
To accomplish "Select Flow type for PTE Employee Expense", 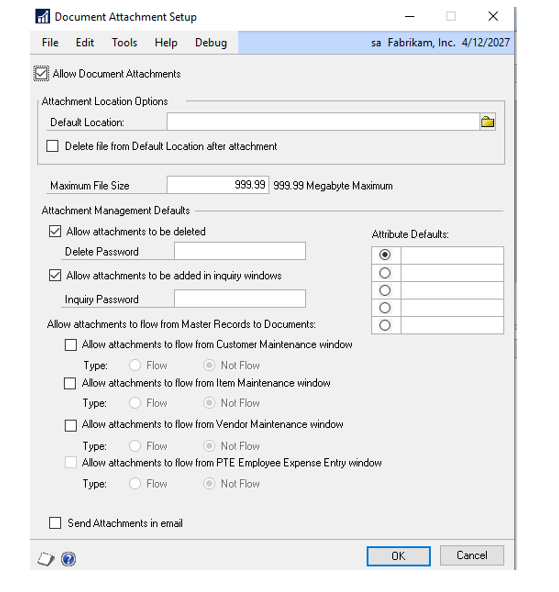I will (x=135, y=484).
